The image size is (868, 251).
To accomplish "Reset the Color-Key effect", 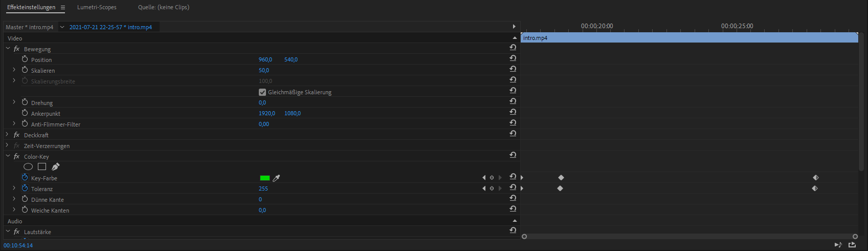I will [513, 155].
